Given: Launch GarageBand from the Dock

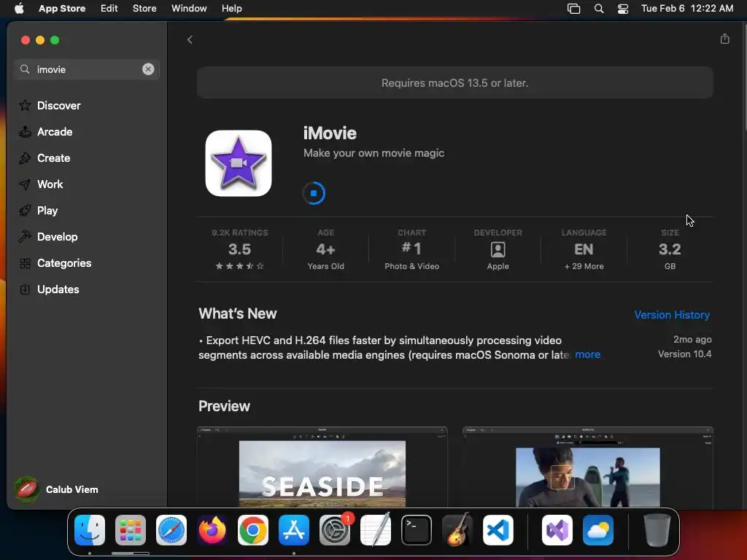Looking at the screenshot, I should tap(457, 530).
